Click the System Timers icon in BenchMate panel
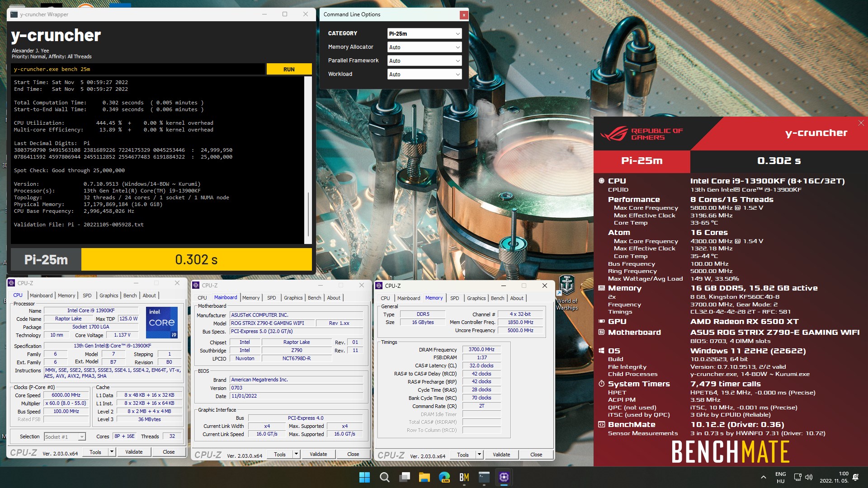 (601, 384)
